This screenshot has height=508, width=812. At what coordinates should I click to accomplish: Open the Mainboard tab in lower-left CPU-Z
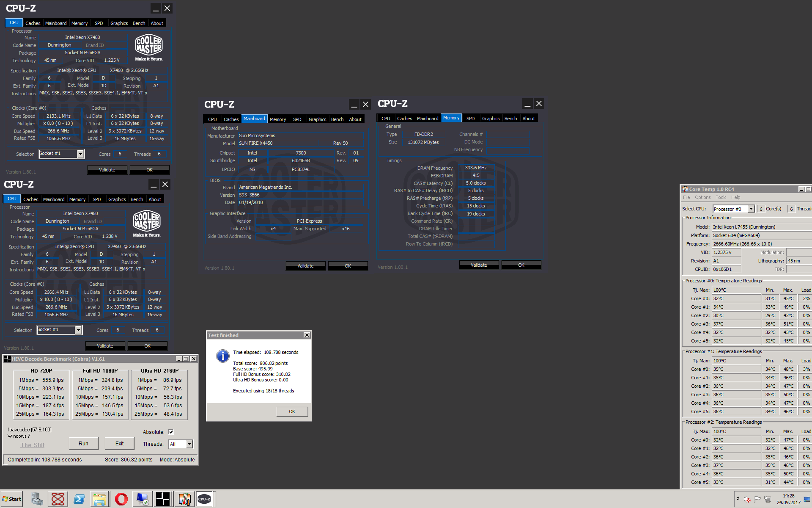(x=54, y=199)
